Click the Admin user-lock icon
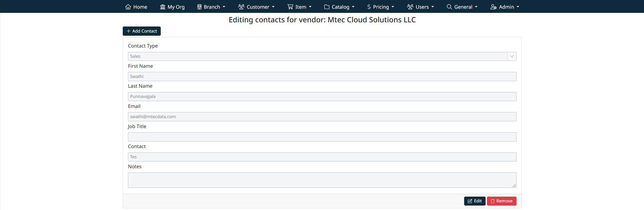 (493, 7)
